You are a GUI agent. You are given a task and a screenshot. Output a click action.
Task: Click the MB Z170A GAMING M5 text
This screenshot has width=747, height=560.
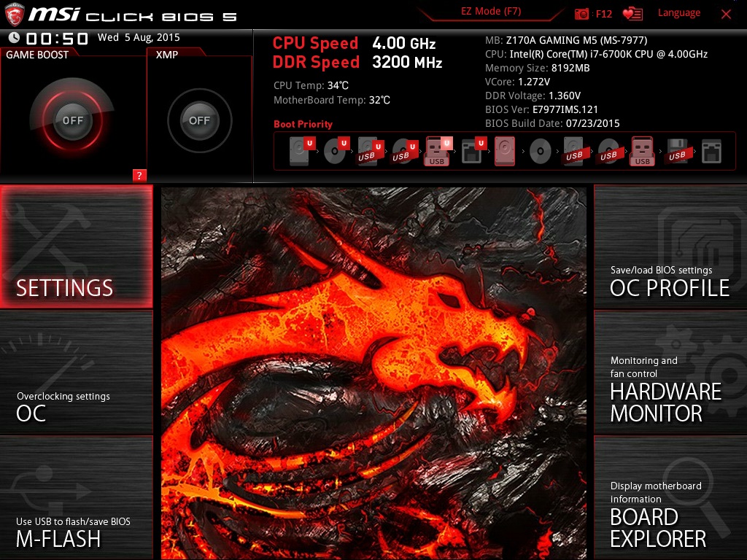tap(566, 41)
